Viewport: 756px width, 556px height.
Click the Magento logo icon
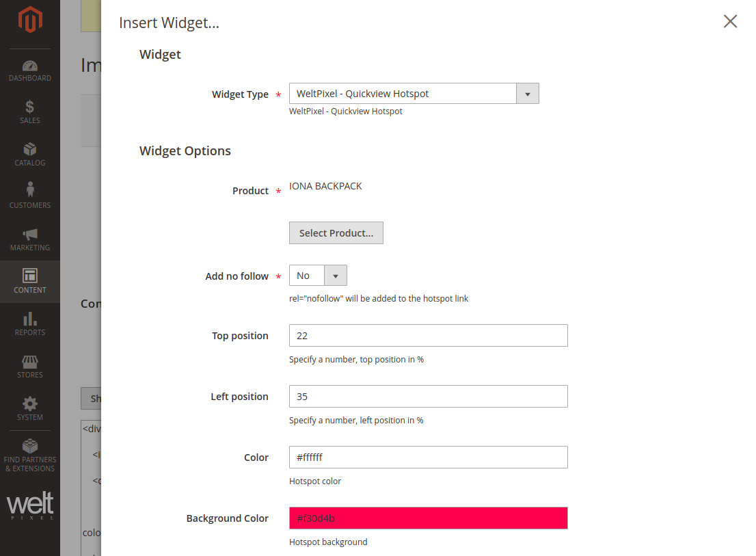29,20
